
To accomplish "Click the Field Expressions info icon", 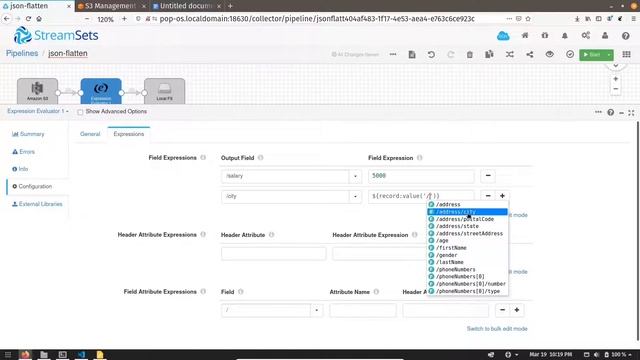I will pyautogui.click(x=203, y=158).
